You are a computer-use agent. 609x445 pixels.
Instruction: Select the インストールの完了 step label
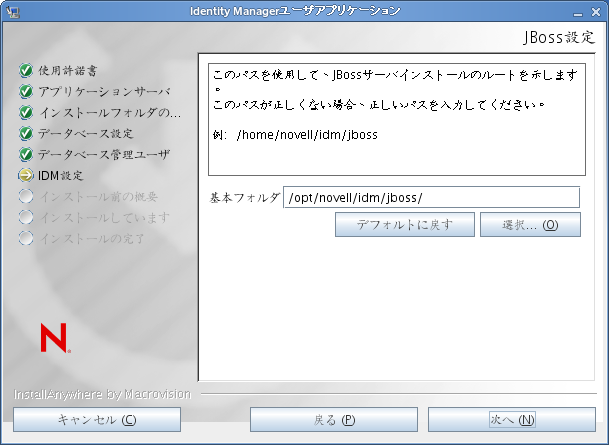pos(92,238)
